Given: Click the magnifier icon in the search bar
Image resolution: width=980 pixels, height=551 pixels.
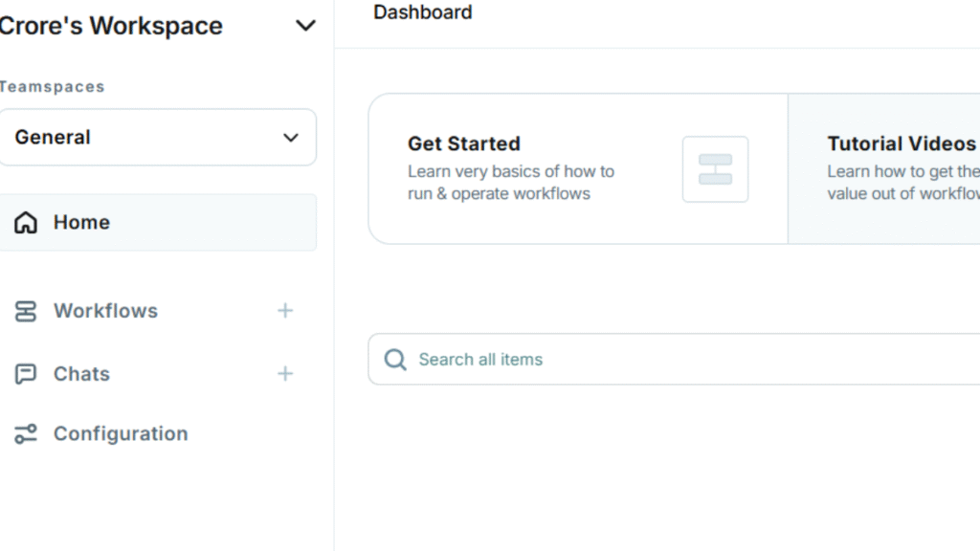Looking at the screenshot, I should [x=394, y=359].
